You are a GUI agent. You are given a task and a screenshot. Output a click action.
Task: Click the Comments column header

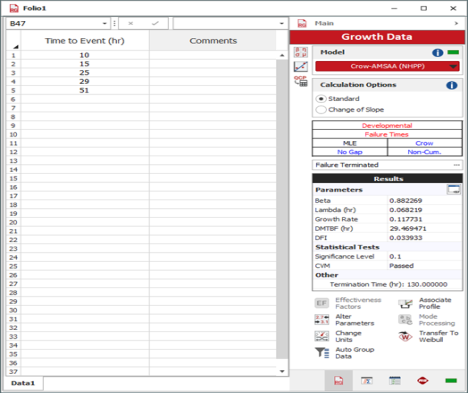tap(213, 41)
